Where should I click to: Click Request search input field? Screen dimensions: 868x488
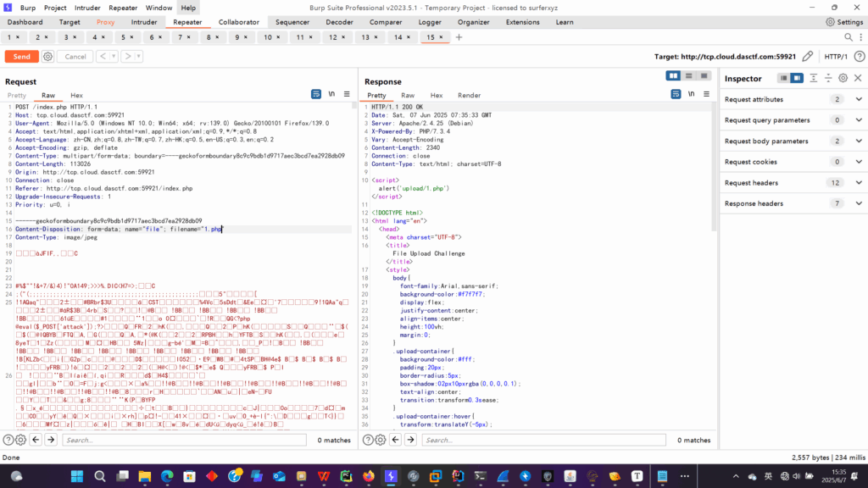184,440
